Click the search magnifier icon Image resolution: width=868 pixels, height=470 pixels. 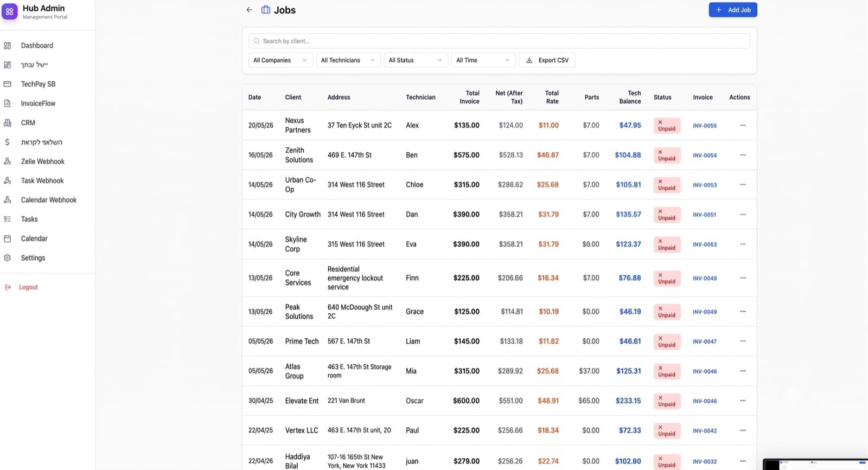[x=257, y=41]
